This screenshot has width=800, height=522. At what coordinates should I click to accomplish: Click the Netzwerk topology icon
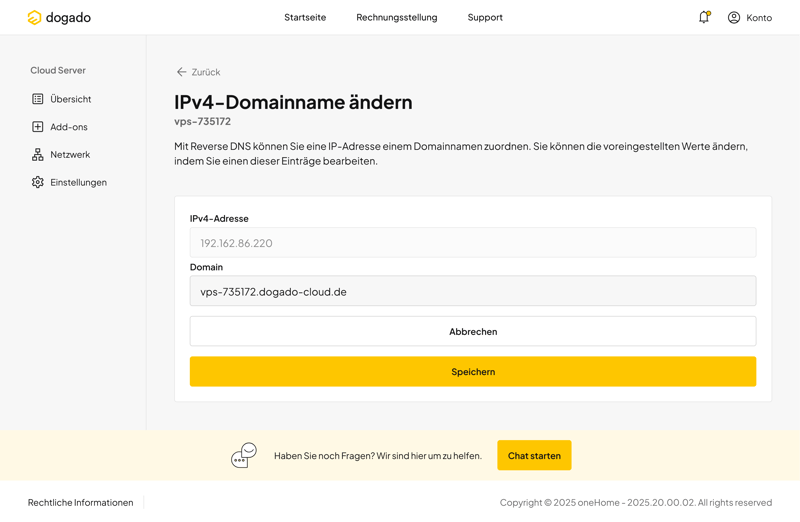pos(38,155)
